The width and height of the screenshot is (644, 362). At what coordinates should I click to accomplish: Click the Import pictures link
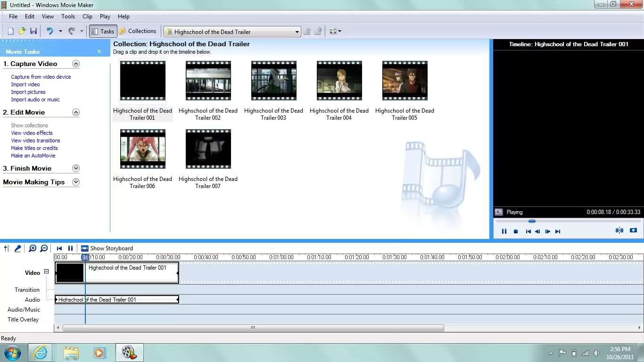pyautogui.click(x=28, y=92)
